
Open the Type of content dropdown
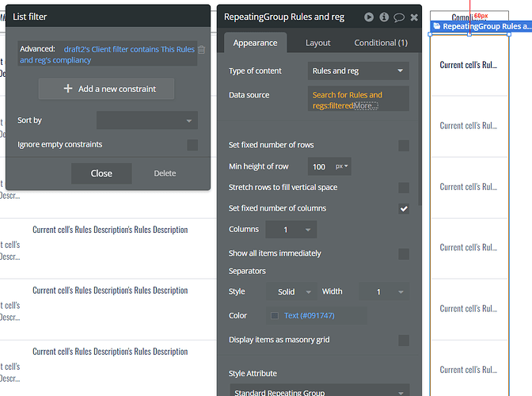pyautogui.click(x=358, y=71)
